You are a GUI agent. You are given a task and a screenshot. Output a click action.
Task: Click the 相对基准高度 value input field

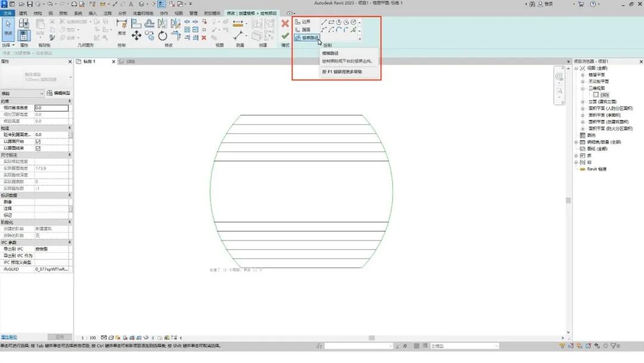[x=51, y=107]
